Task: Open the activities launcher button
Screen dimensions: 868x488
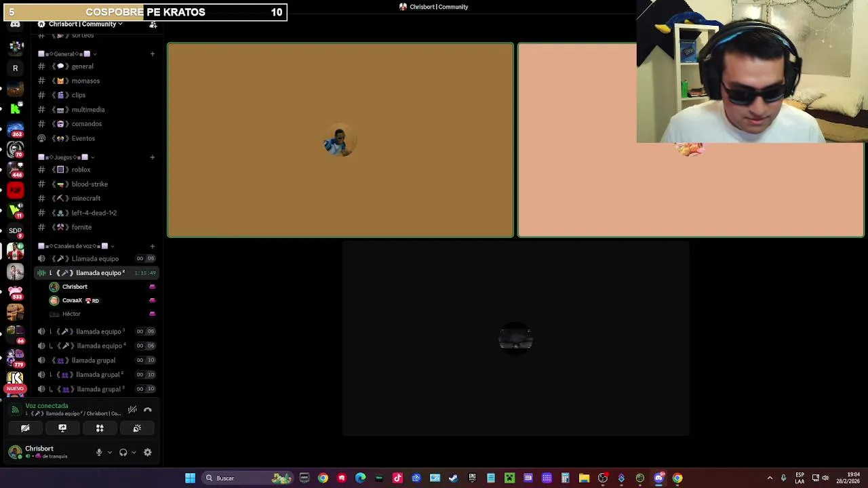Action: (100, 428)
